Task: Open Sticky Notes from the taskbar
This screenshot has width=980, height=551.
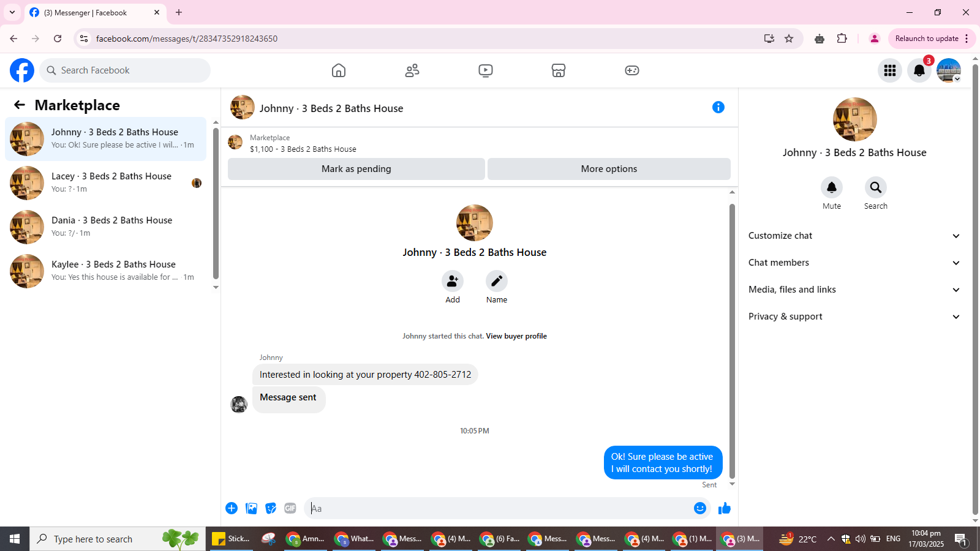Action: [x=231, y=539]
